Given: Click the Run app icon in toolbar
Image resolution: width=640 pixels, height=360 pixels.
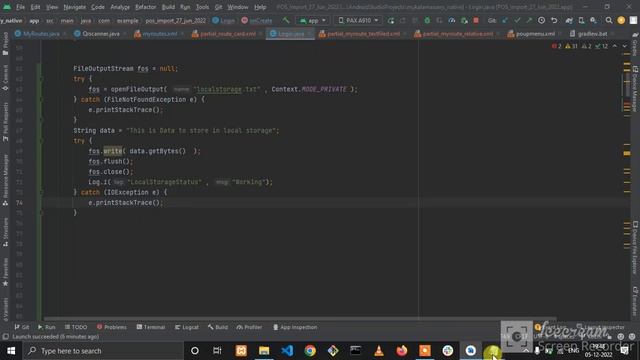Looking at the screenshot, I should [391, 20].
